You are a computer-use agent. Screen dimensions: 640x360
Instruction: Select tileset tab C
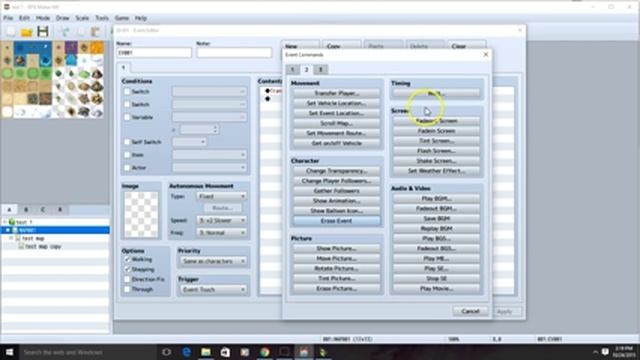[43, 209]
